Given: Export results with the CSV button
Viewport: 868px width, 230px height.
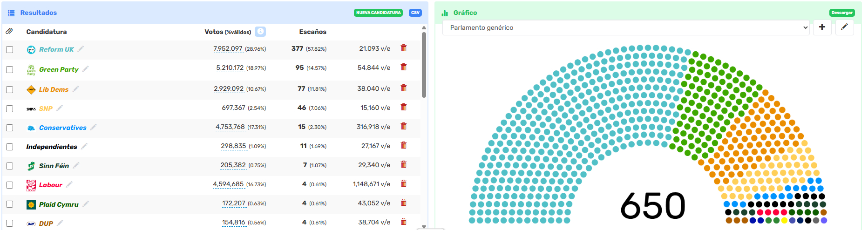Looking at the screenshot, I should click(x=415, y=13).
